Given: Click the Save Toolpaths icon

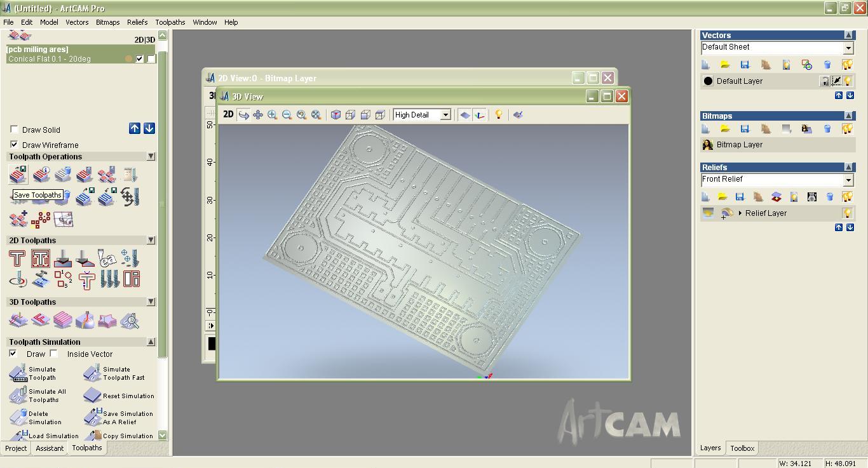Looking at the screenshot, I should (18, 175).
